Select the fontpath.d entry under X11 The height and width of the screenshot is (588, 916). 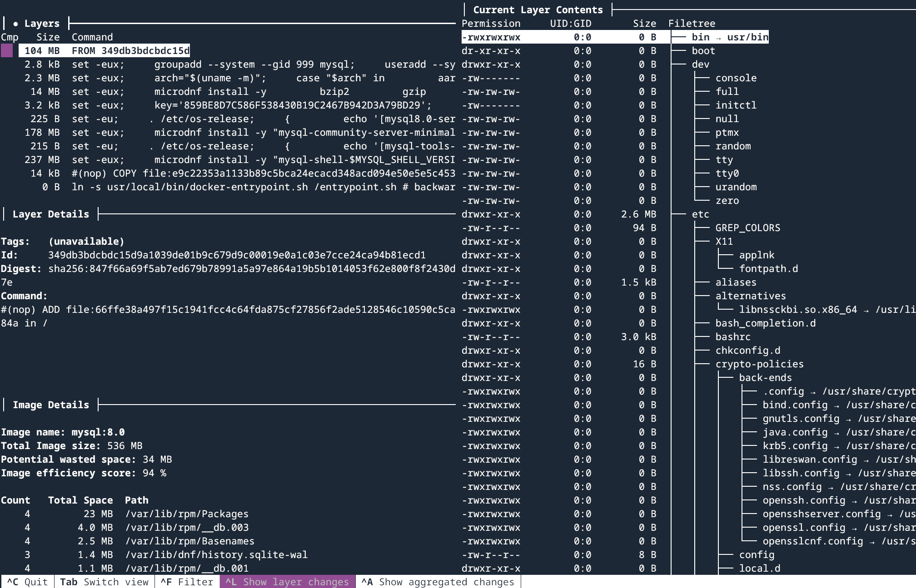pos(768,269)
